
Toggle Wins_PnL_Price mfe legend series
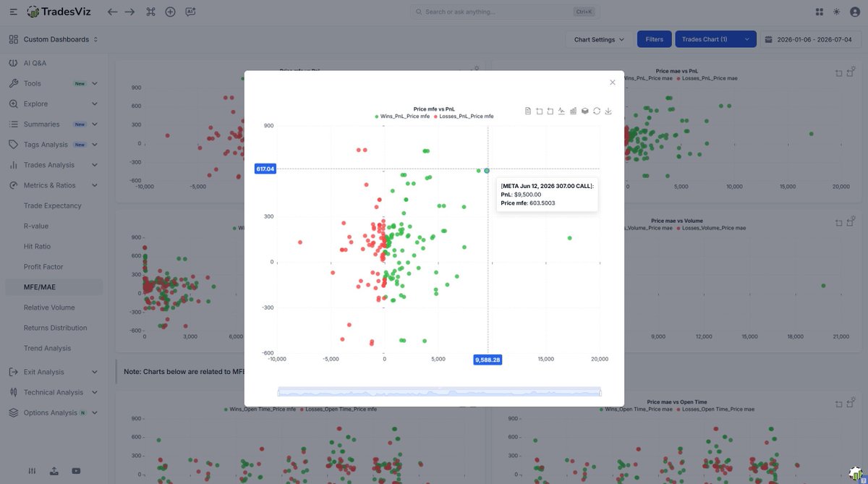402,116
